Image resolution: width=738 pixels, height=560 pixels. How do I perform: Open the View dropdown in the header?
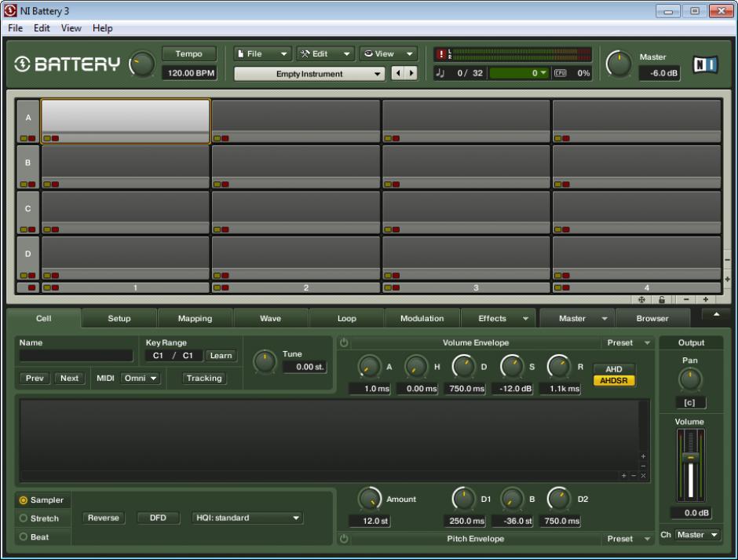click(389, 53)
